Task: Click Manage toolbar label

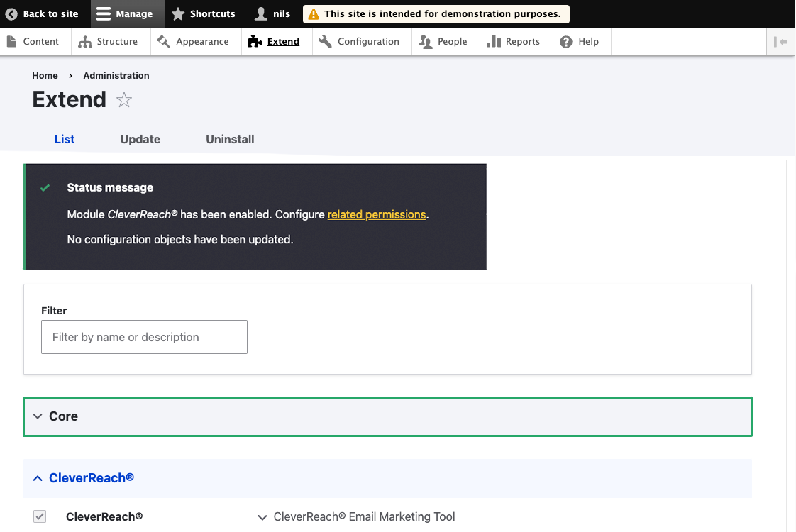Action: pyautogui.click(x=134, y=13)
